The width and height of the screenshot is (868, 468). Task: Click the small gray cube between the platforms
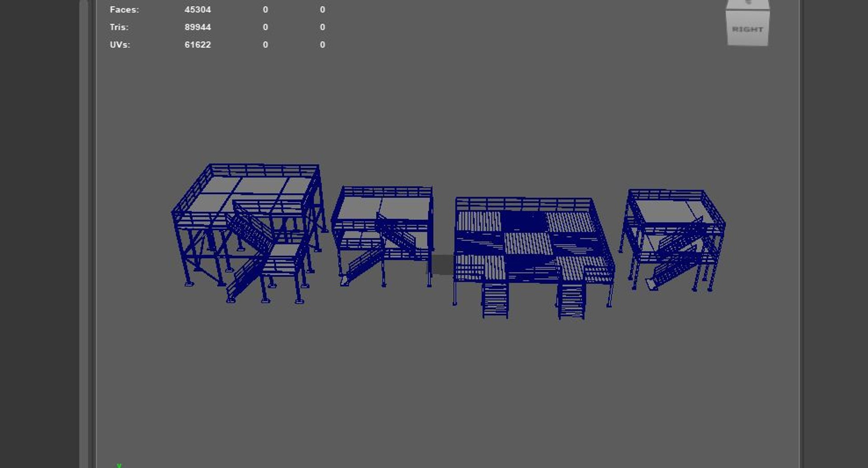(x=442, y=265)
